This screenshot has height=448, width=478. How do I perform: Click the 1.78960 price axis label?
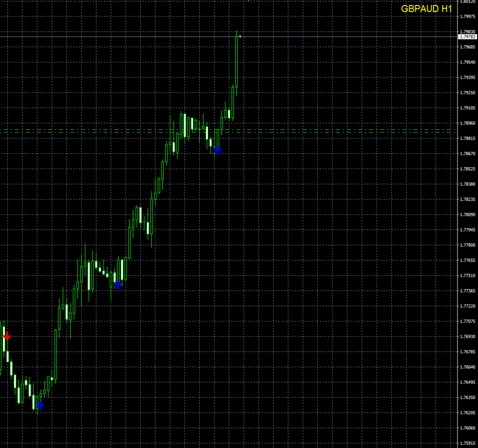pos(467,123)
